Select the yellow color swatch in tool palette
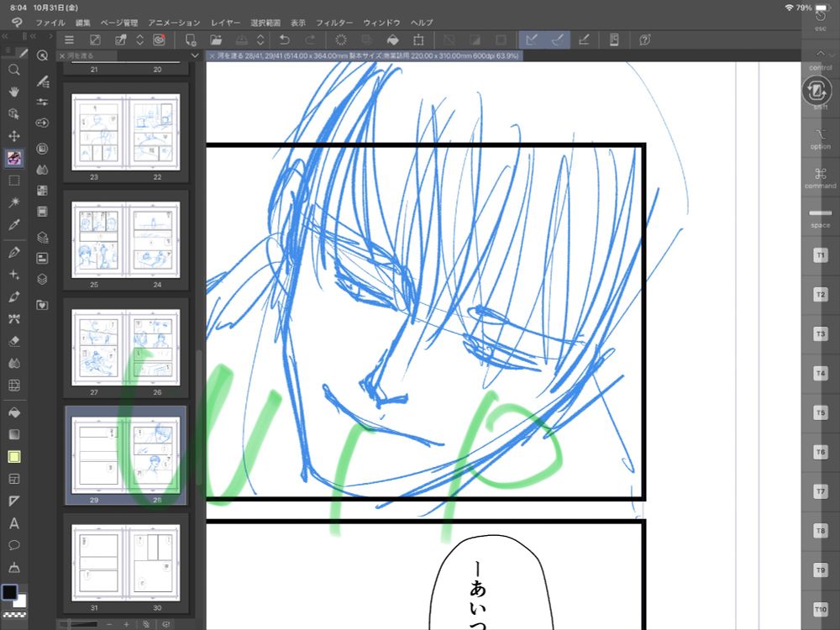 point(14,456)
